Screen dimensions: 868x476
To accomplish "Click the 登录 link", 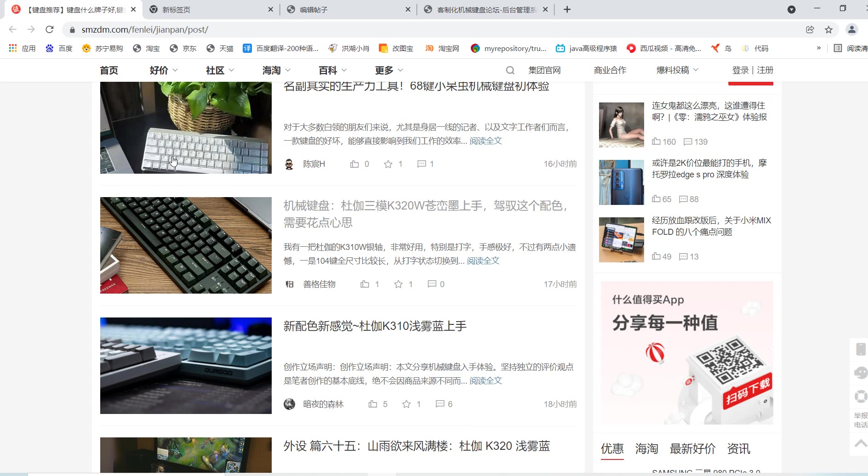I will tap(740, 70).
